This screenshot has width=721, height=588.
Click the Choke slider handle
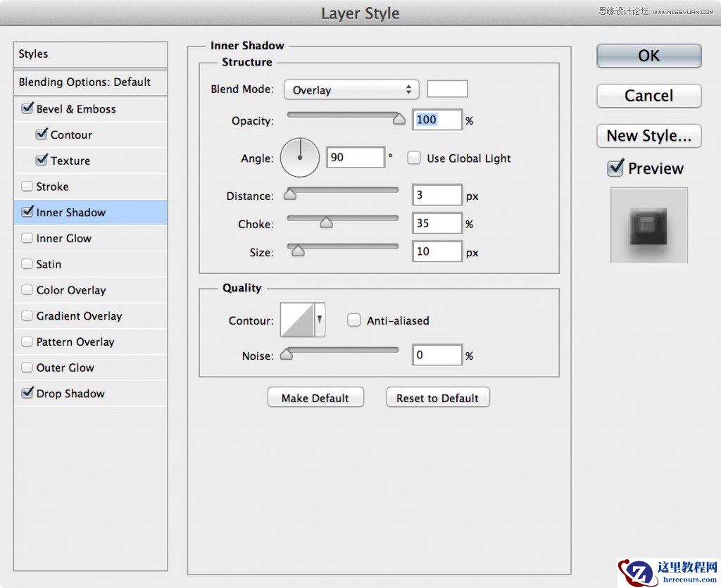(x=326, y=222)
